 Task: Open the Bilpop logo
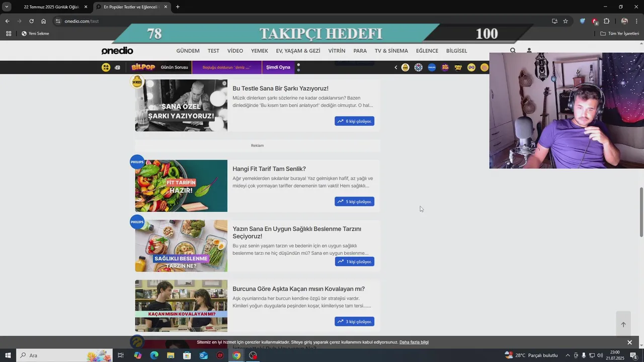click(143, 67)
